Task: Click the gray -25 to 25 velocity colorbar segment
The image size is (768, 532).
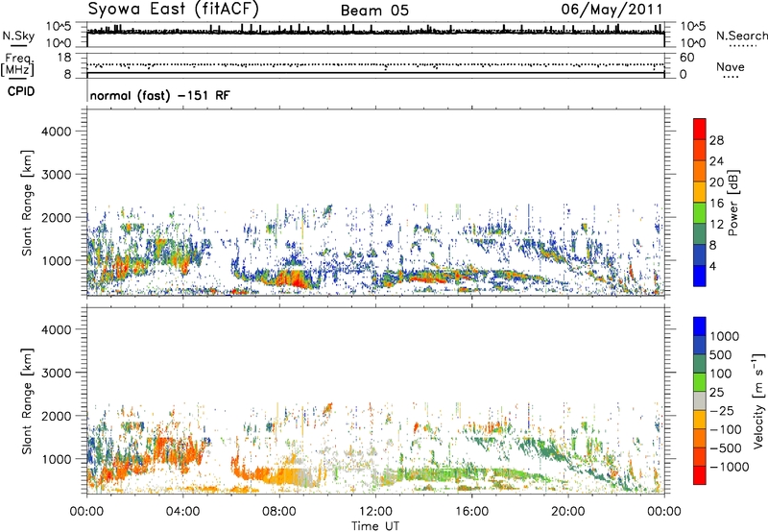Action: coord(700,400)
